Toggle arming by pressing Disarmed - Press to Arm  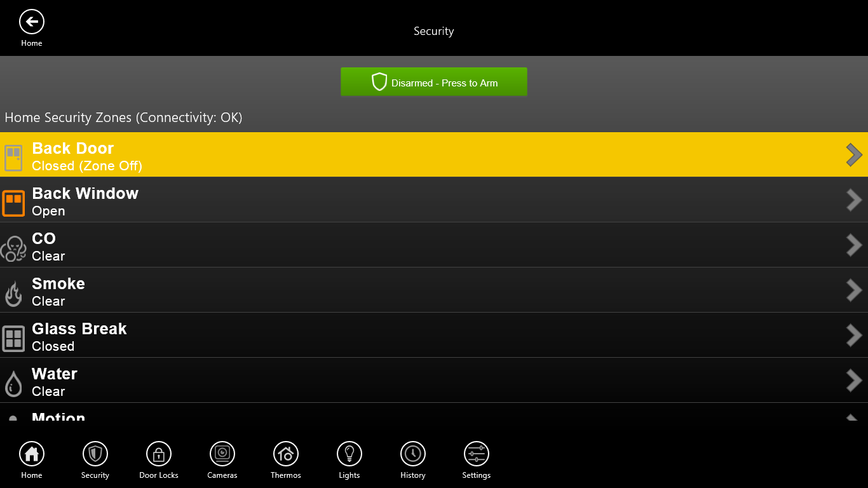click(434, 81)
